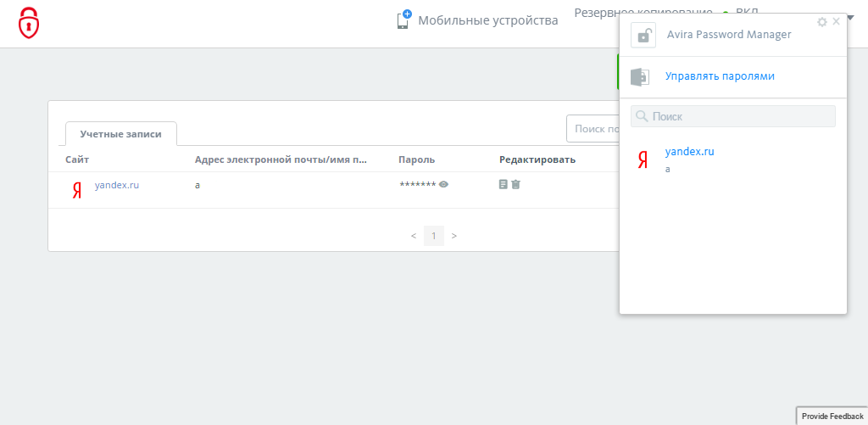Click the unlocked padlock icon in popup
868x425 pixels.
click(643, 35)
